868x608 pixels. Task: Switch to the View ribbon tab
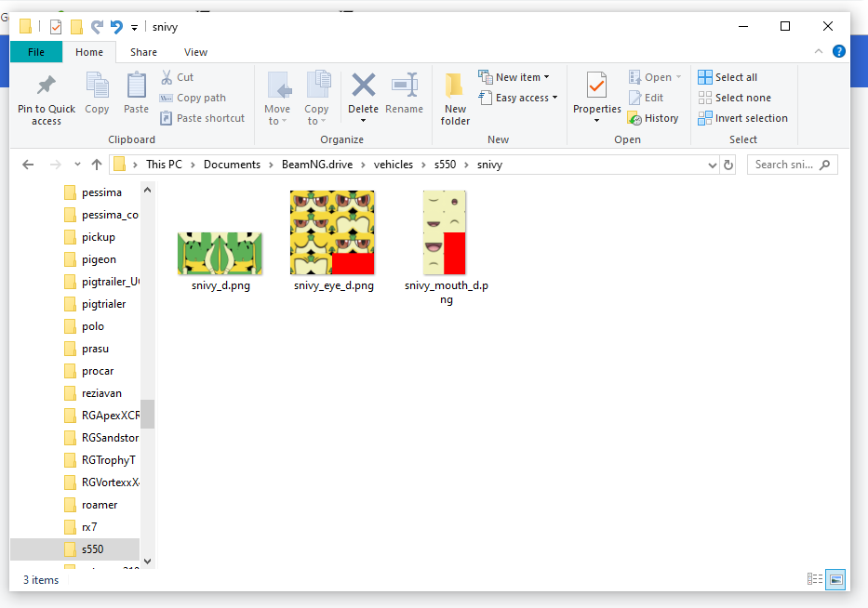tap(195, 52)
